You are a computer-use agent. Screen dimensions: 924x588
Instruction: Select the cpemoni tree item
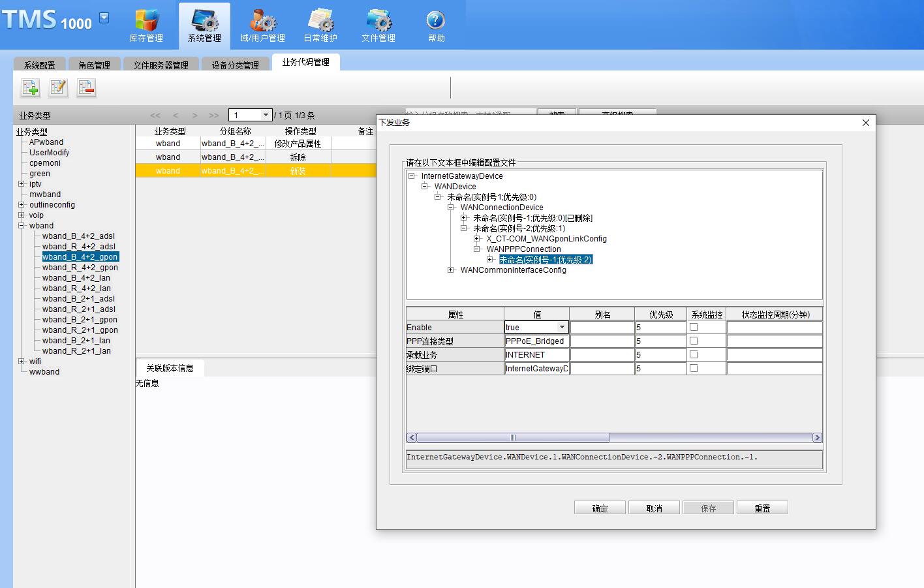click(x=45, y=163)
